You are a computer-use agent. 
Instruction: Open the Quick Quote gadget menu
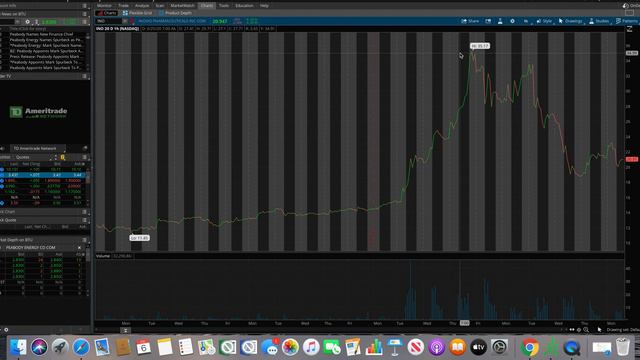pyautogui.click(x=84, y=220)
